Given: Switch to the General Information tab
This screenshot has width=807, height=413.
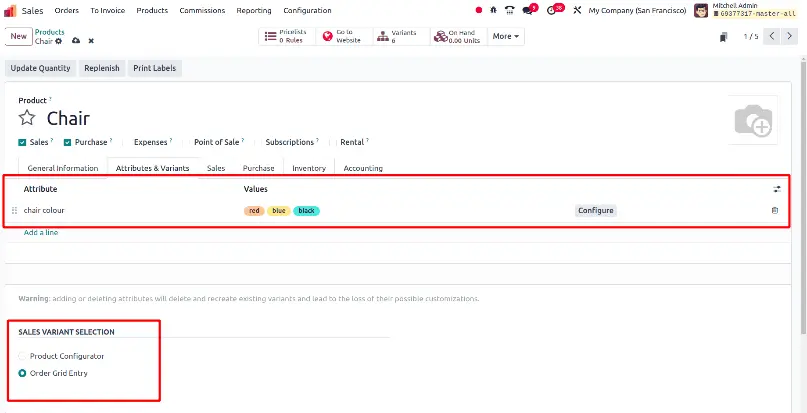Looking at the screenshot, I should click(63, 168).
